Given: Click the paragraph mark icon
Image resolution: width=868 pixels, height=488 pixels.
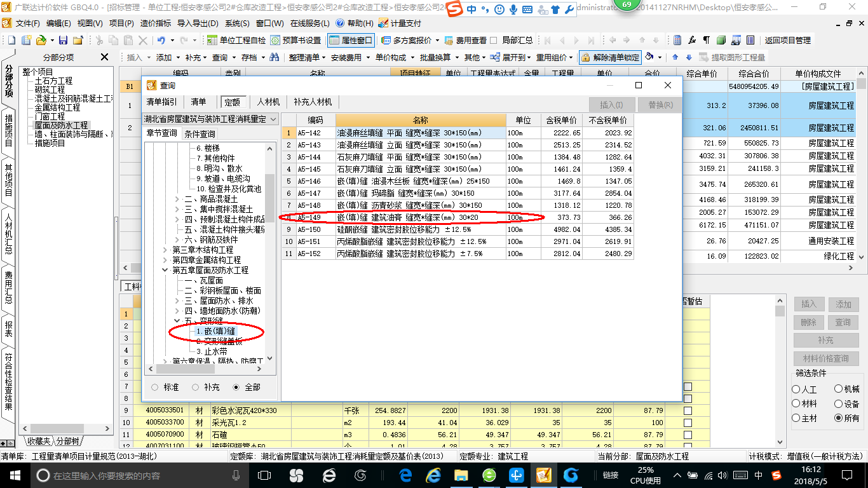Looking at the screenshot, I should [706, 40].
